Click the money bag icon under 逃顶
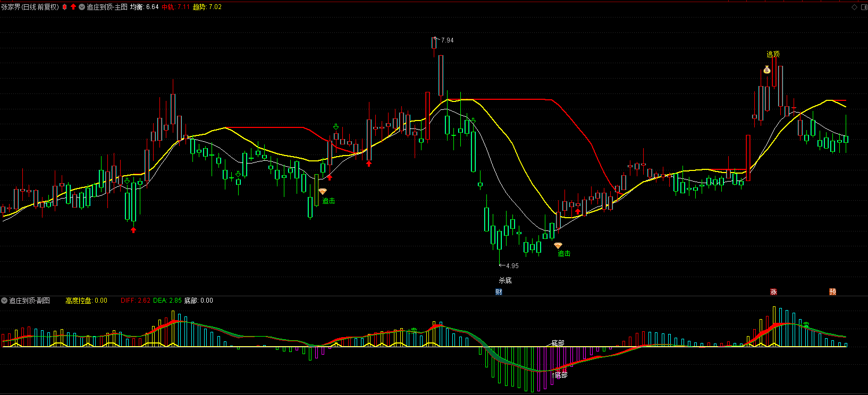 pos(766,70)
